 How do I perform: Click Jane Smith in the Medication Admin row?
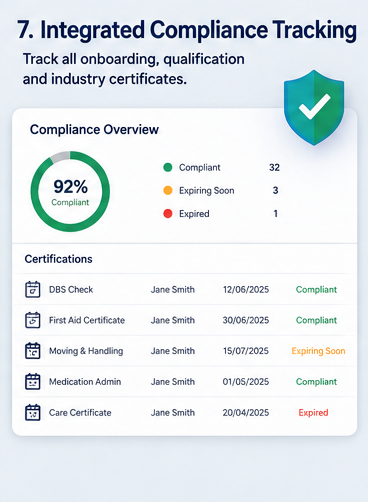[x=173, y=382]
